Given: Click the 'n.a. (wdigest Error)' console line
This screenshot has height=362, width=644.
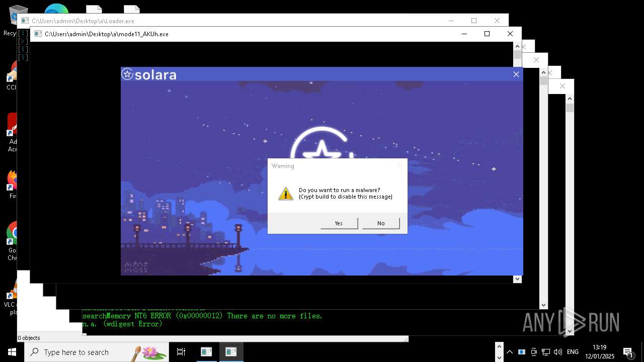Looking at the screenshot, I should click(x=122, y=324).
